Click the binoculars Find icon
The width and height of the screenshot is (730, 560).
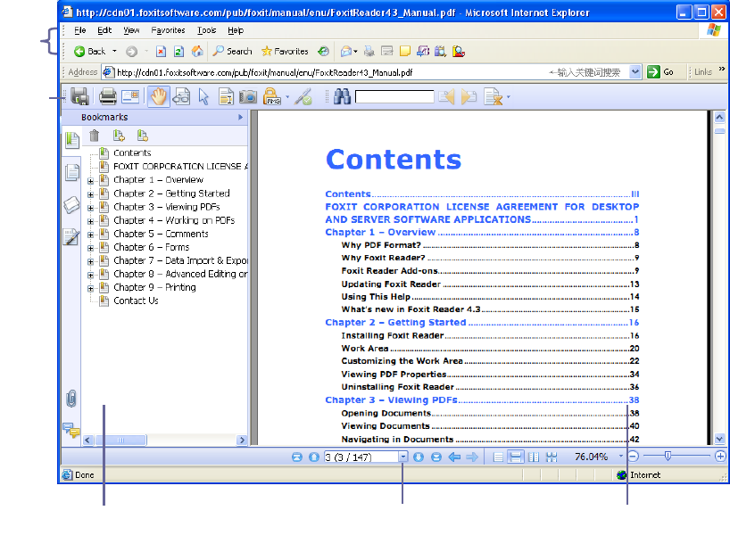342,96
